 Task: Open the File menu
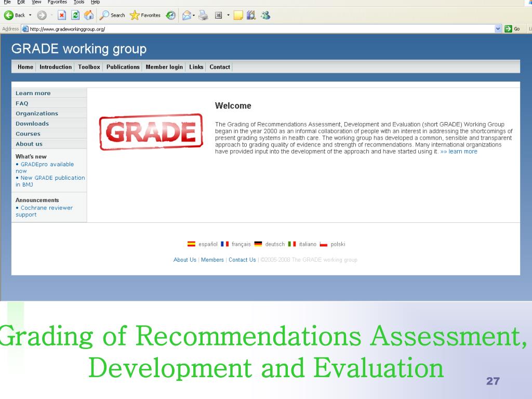(7, 2)
